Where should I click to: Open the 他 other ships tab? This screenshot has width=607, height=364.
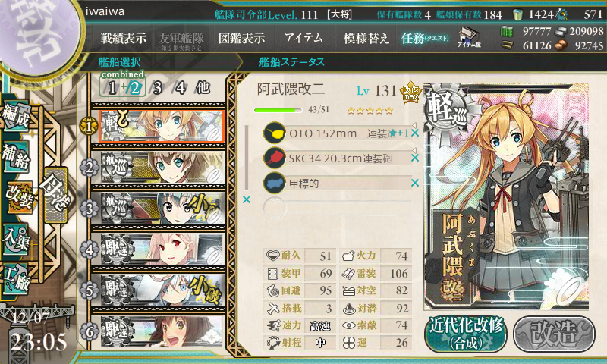pos(203,88)
